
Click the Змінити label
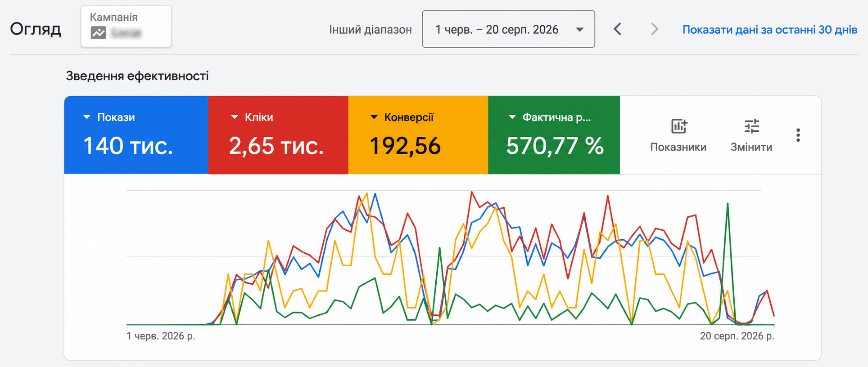(x=751, y=147)
